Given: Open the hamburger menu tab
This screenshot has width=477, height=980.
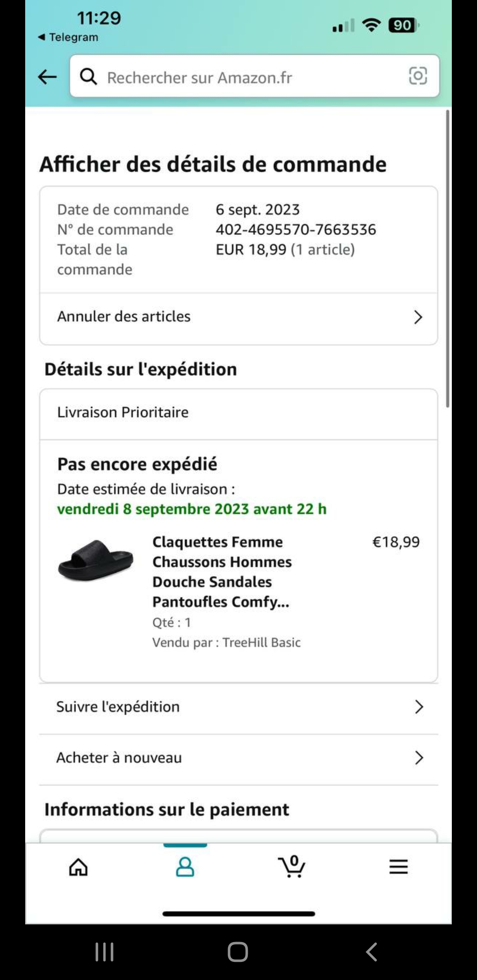Looking at the screenshot, I should point(398,867).
